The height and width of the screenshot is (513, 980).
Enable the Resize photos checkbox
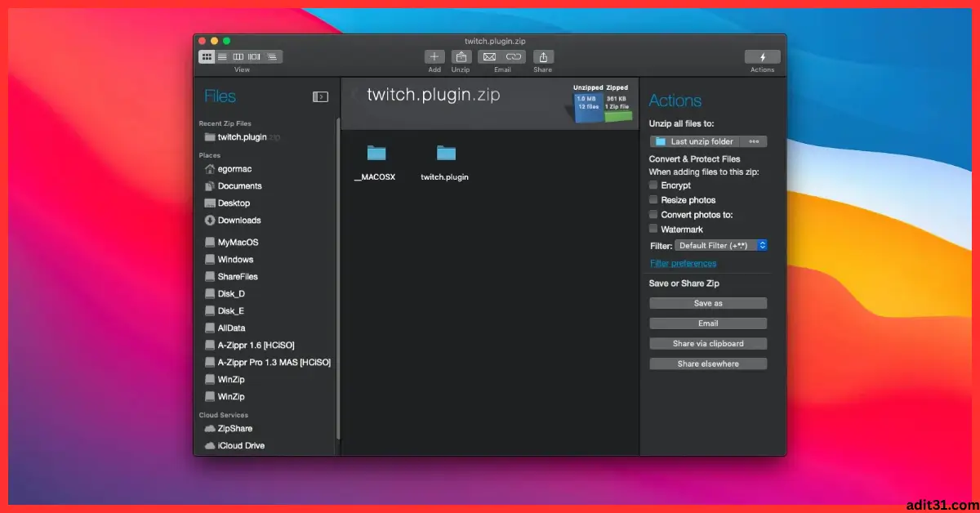point(653,199)
